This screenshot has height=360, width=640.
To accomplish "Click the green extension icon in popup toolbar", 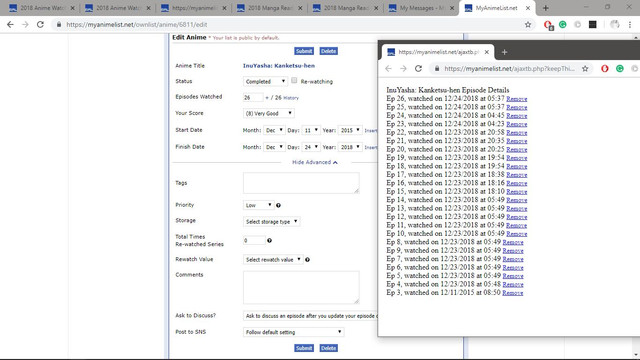I will 620,69.
